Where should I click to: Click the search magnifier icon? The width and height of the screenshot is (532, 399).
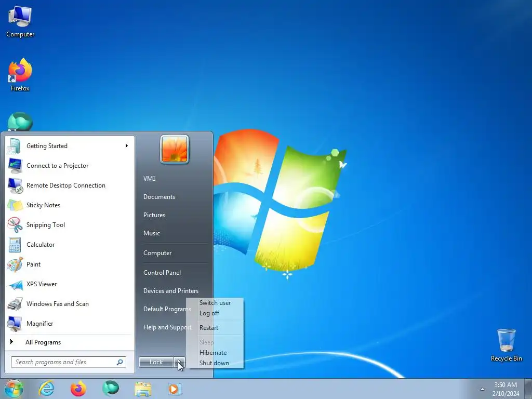(120, 362)
